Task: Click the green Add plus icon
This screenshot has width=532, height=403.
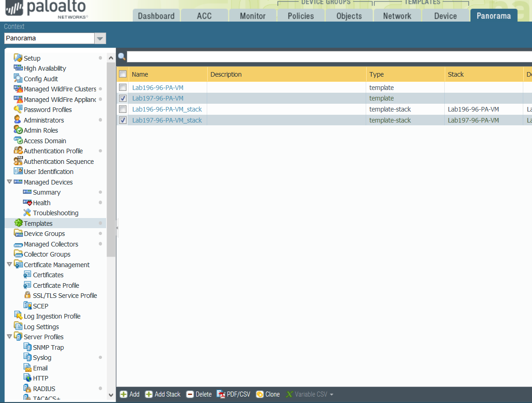Action: 124,394
